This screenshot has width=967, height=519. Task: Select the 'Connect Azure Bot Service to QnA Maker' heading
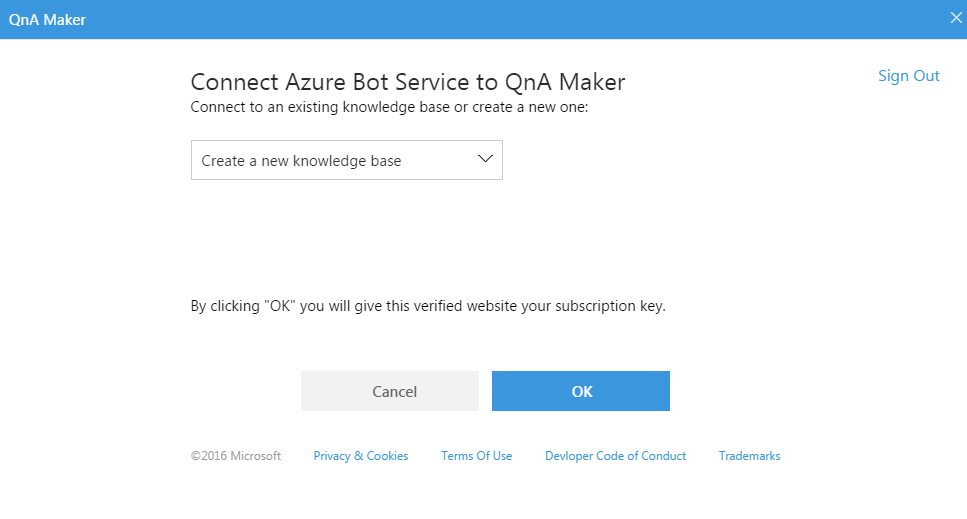408,82
